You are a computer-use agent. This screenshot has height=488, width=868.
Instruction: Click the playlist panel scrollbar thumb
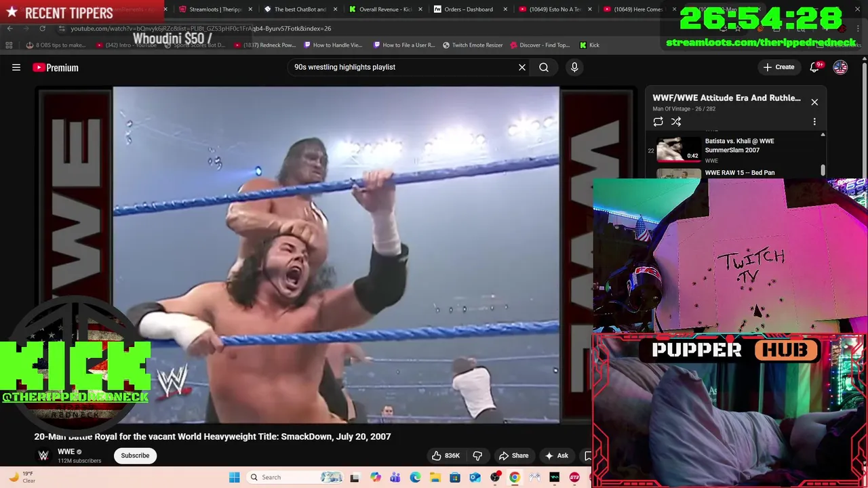pos(823,169)
